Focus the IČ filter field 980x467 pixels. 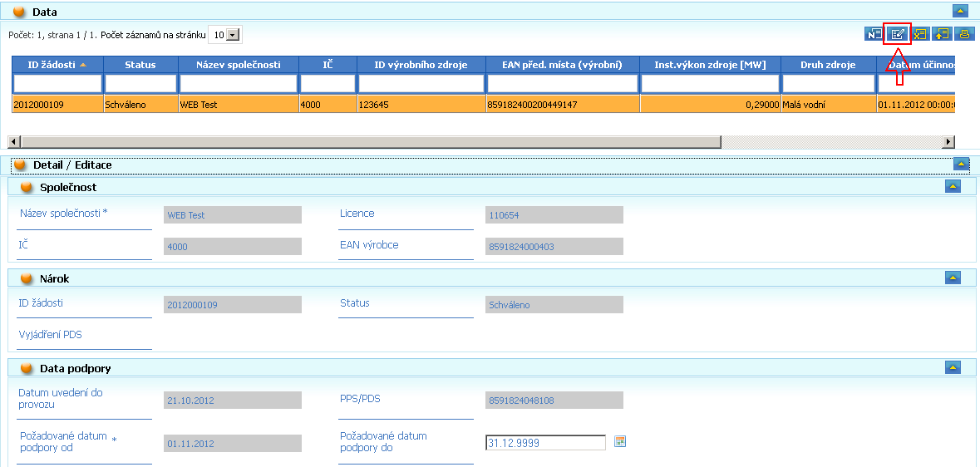point(327,84)
